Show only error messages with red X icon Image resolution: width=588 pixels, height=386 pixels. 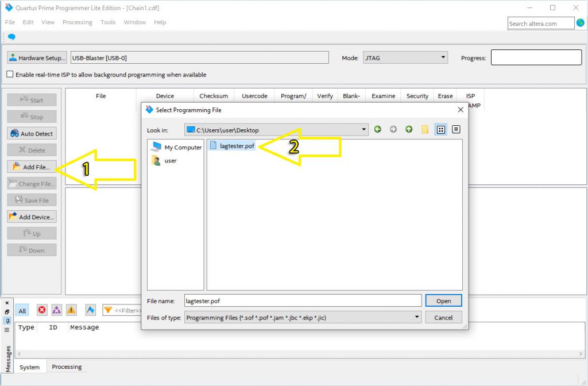click(42, 310)
